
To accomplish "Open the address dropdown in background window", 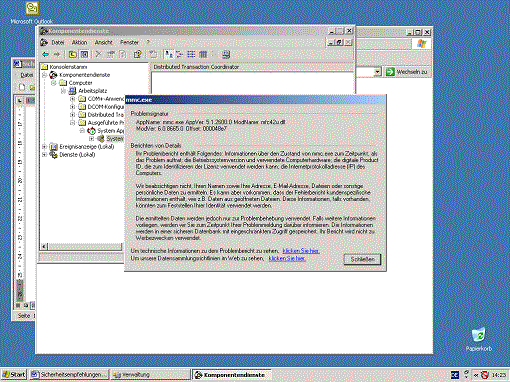I will [x=377, y=72].
